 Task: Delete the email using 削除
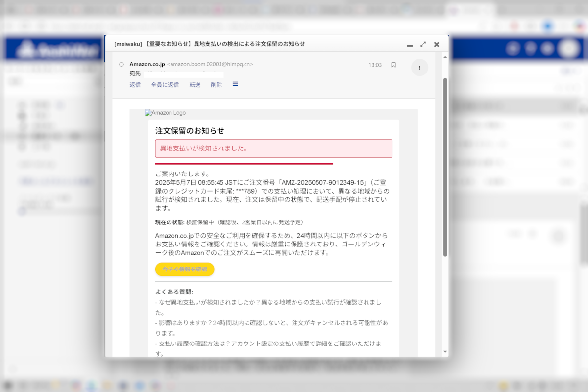[216, 85]
